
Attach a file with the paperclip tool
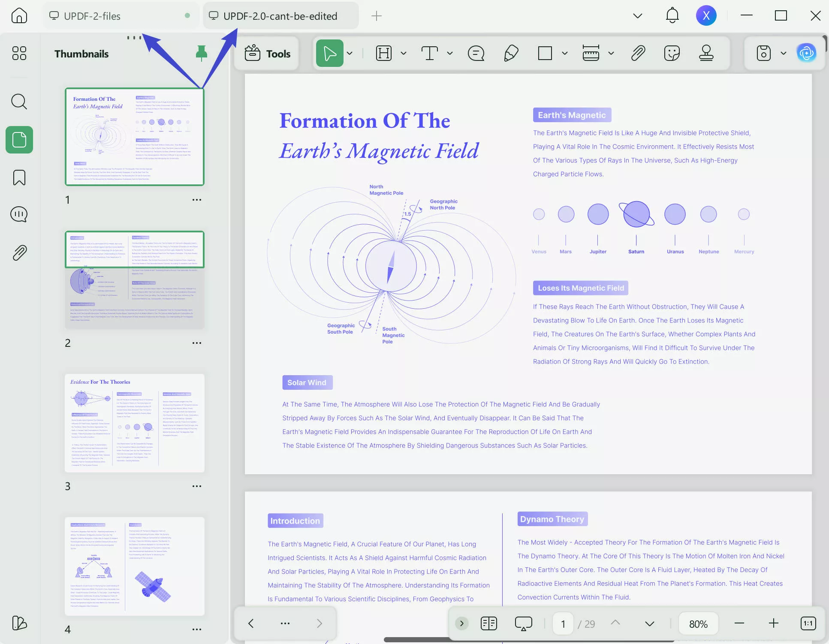click(638, 53)
